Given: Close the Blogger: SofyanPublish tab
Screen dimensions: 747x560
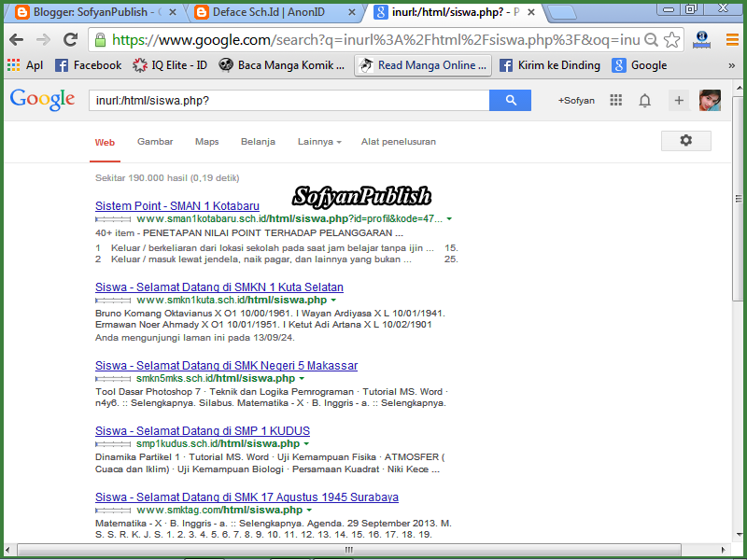Looking at the screenshot, I should (173, 13).
